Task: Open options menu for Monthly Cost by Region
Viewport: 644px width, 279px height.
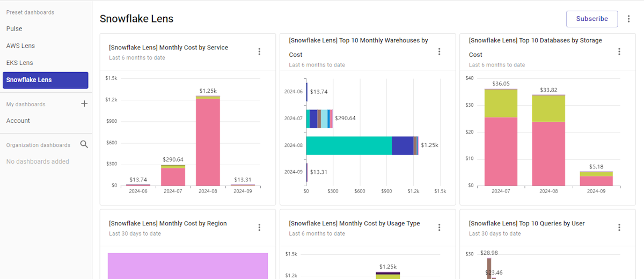Action: click(259, 227)
